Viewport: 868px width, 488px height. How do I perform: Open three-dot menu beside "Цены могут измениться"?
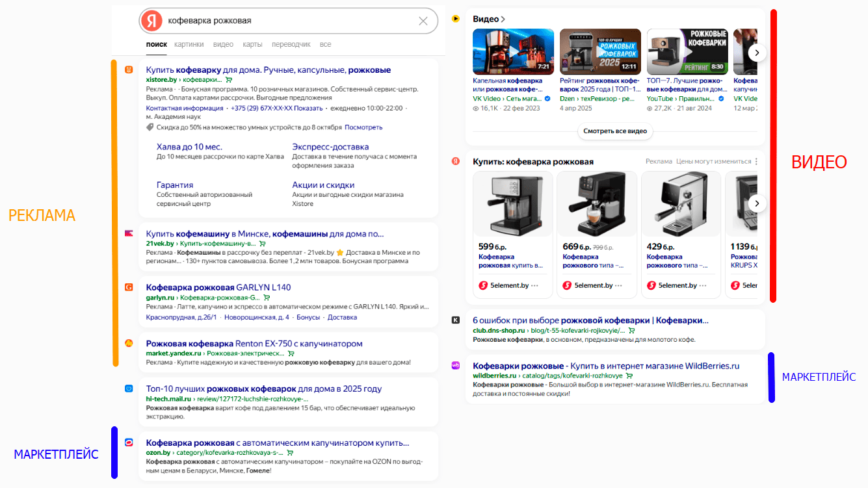click(x=756, y=161)
